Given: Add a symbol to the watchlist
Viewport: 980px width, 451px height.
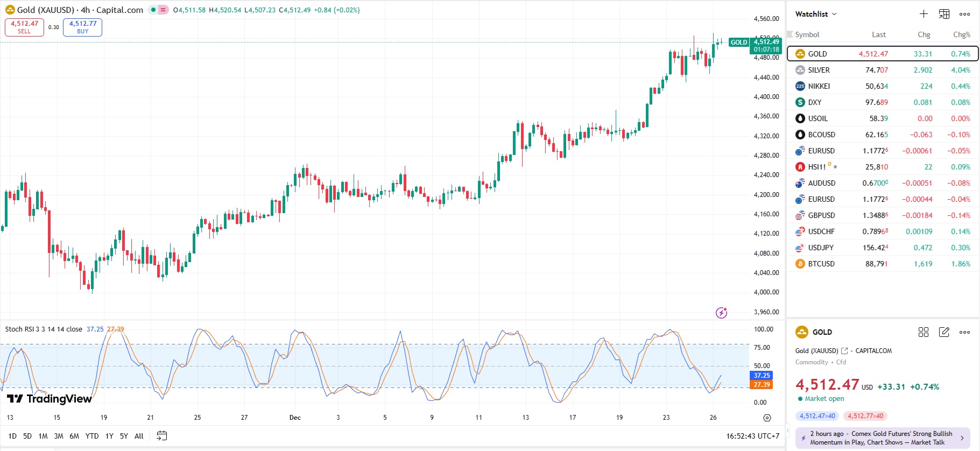Looking at the screenshot, I should point(923,14).
